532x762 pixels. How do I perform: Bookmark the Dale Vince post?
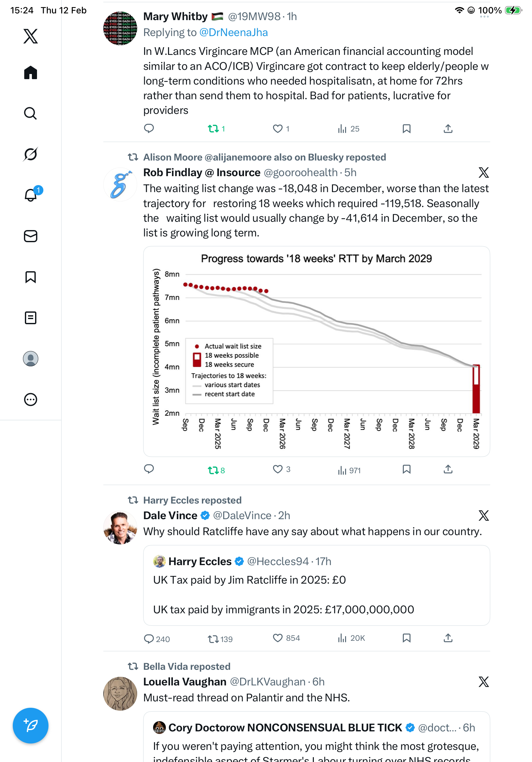coord(406,638)
